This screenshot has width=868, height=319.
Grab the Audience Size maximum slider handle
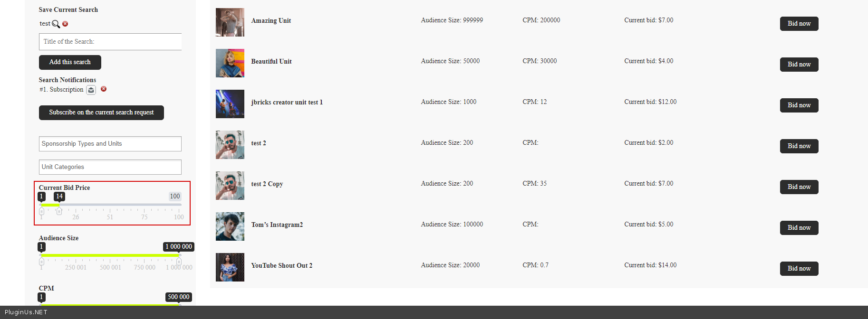(179, 261)
